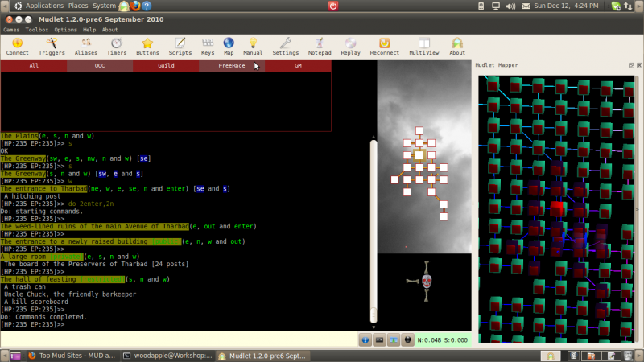
Task: Open the Notepad tool
Action: click(320, 47)
